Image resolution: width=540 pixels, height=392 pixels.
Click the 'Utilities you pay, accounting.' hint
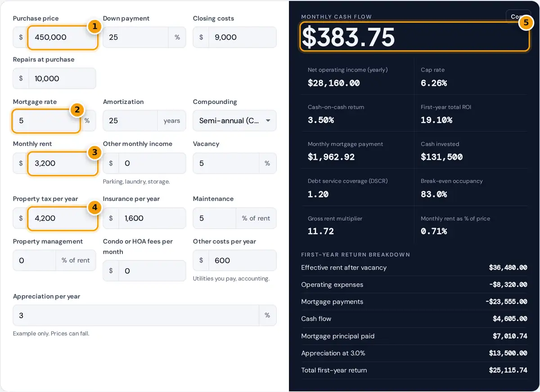tap(231, 279)
